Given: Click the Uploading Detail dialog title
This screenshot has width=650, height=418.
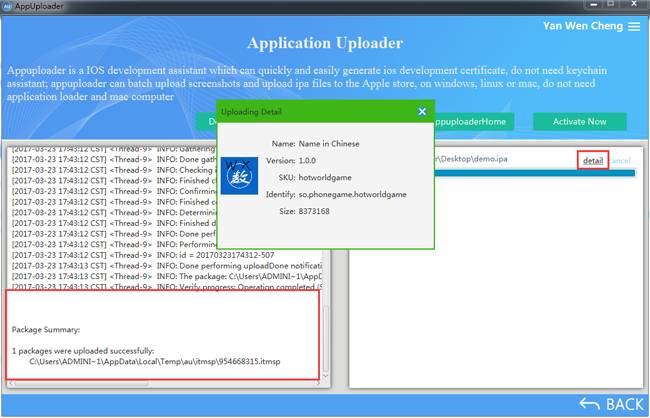Looking at the screenshot, I should click(251, 112).
